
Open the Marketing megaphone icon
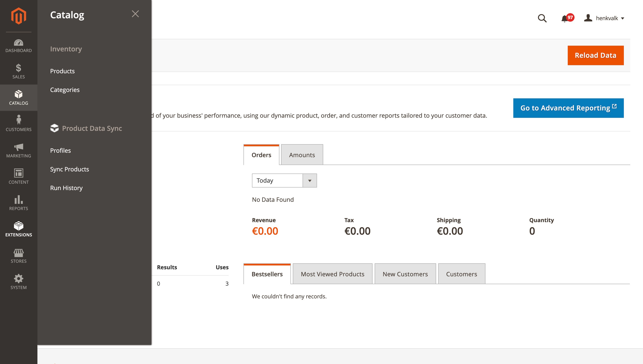[18, 150]
